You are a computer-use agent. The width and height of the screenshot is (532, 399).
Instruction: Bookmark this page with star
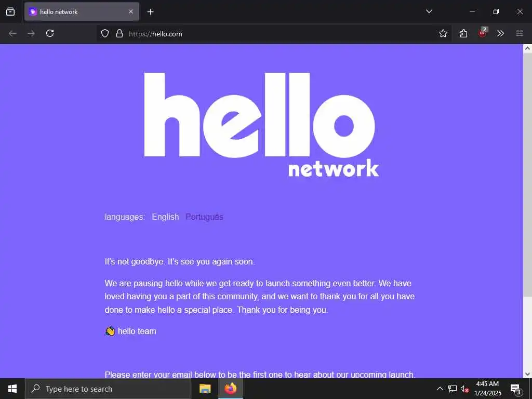[443, 33]
